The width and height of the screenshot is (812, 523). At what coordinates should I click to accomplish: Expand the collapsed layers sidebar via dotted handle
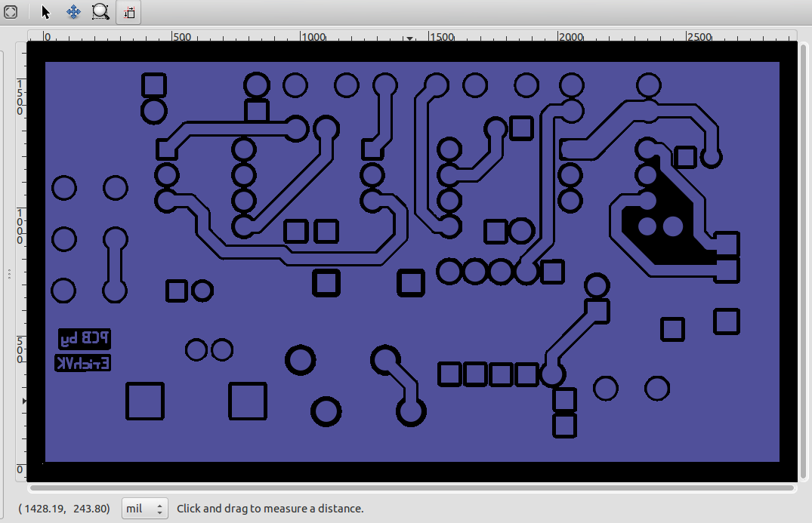pos(9,273)
